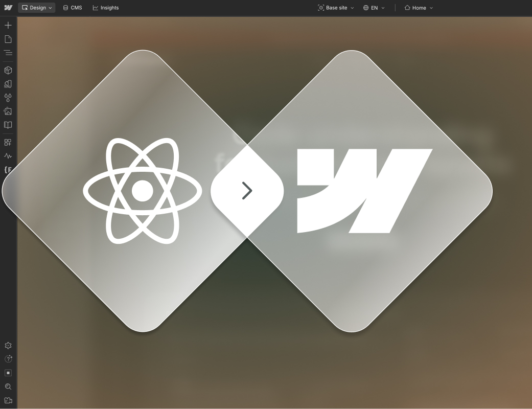This screenshot has height=409, width=532.
Task: Open the Add elements panel
Action: pos(8,25)
